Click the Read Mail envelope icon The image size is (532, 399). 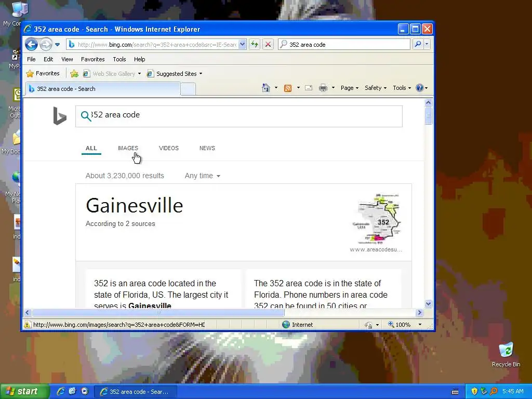point(309,88)
